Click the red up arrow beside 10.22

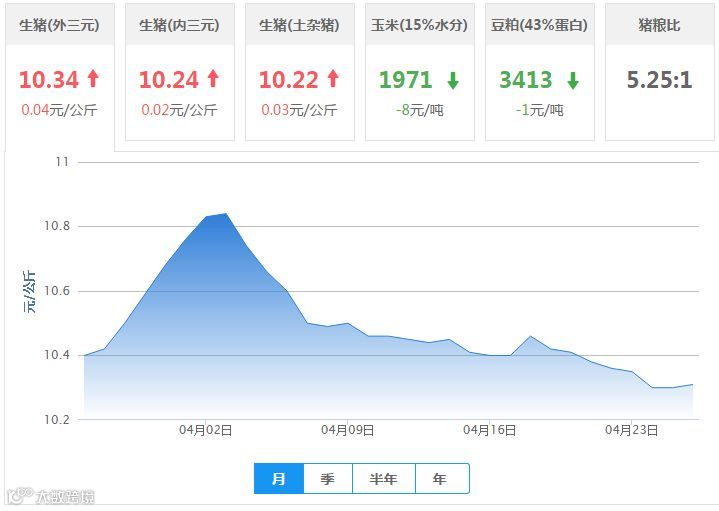point(333,78)
